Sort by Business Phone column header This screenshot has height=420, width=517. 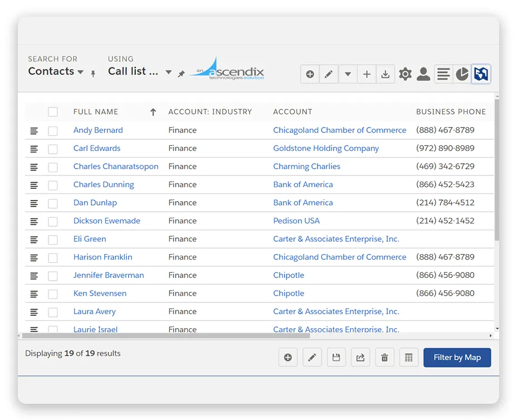451,112
